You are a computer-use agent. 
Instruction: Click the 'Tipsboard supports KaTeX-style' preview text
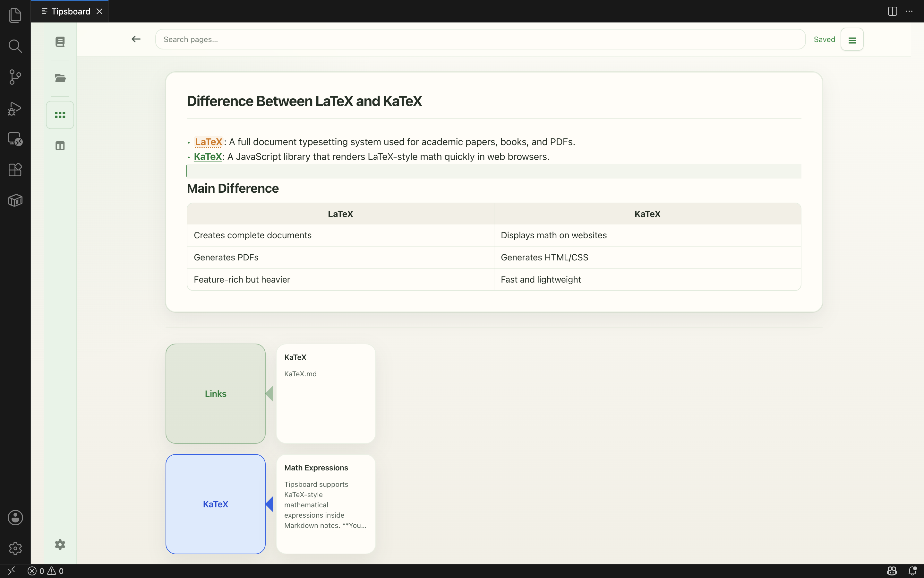pyautogui.click(x=316, y=489)
